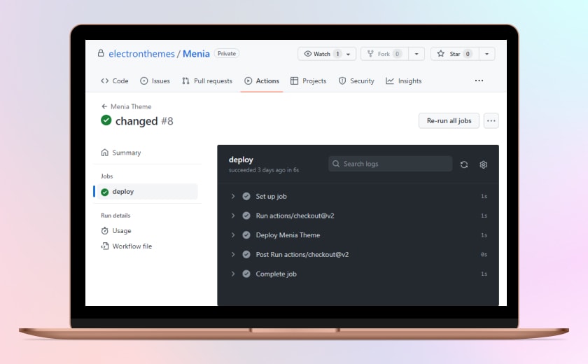Refresh the deploy logs
The image size is (588, 364).
(464, 164)
